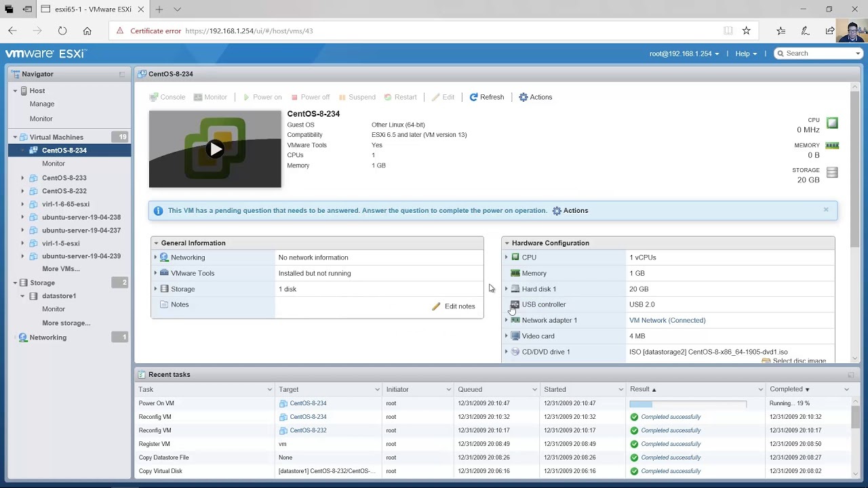Select CentOS-8-233 in Navigator

(64, 178)
